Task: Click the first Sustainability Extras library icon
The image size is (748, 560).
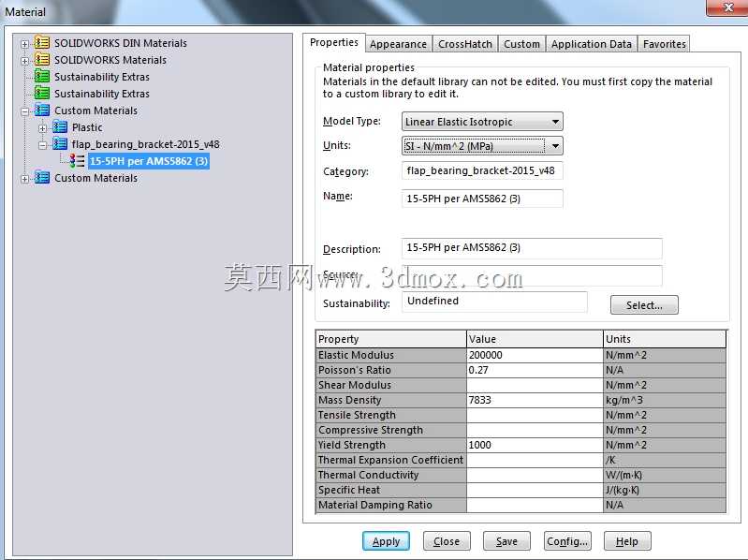Action: (x=42, y=76)
